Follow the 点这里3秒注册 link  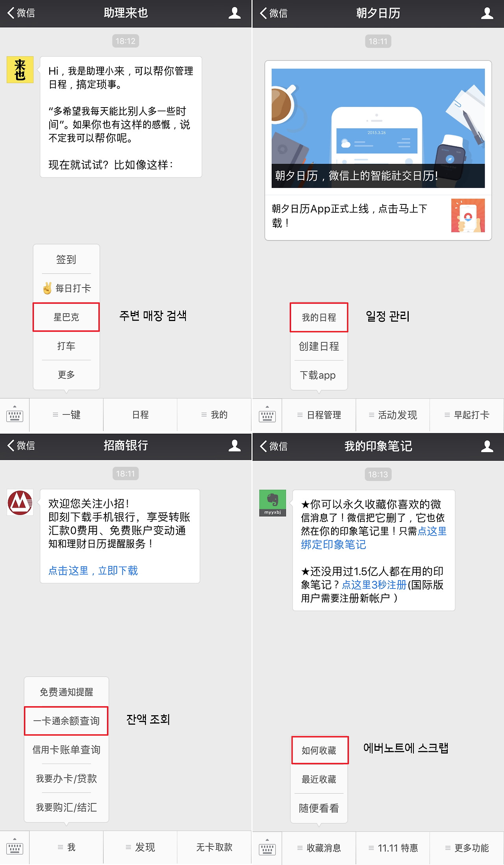click(374, 585)
